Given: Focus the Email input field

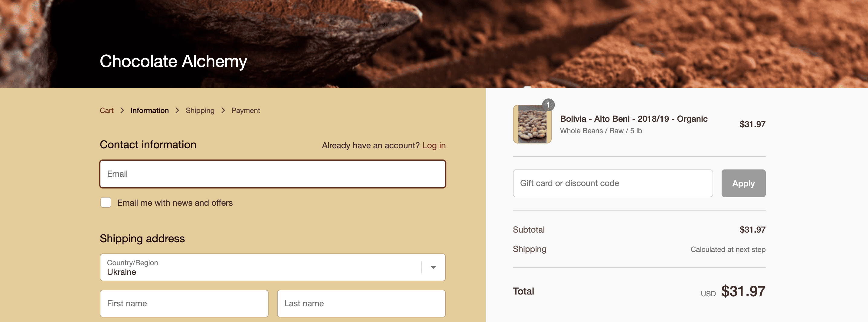Looking at the screenshot, I should [x=272, y=174].
